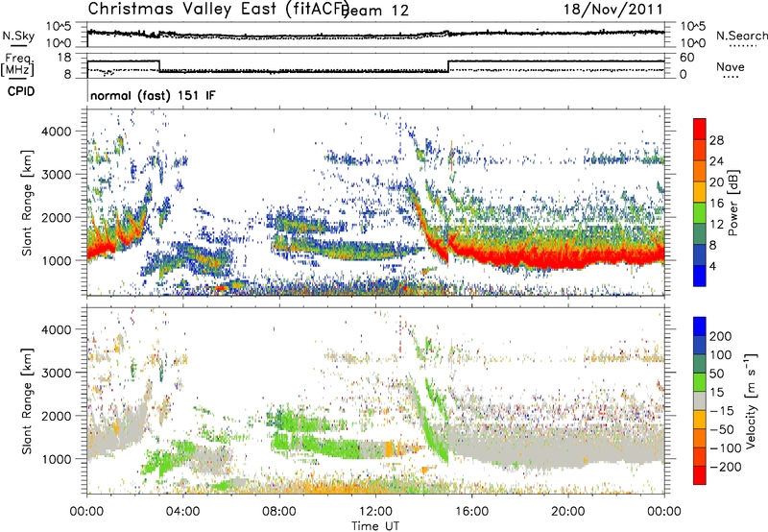Screen dimensions: 768x532
Task: Click the 'Nave' legend label
Action: coord(731,66)
